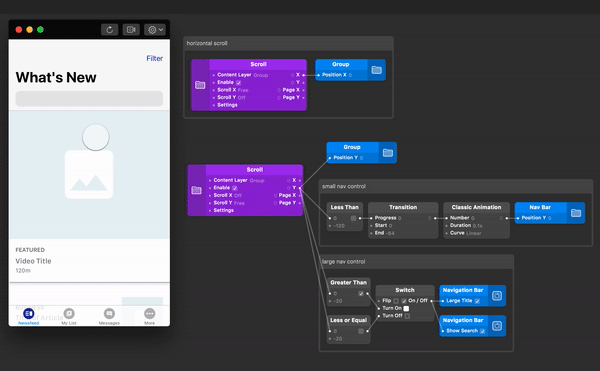Image resolution: width=600 pixels, height=371 pixels.
Task: Toggle the Flip checkbox in Switch patch
Action: pos(396,301)
